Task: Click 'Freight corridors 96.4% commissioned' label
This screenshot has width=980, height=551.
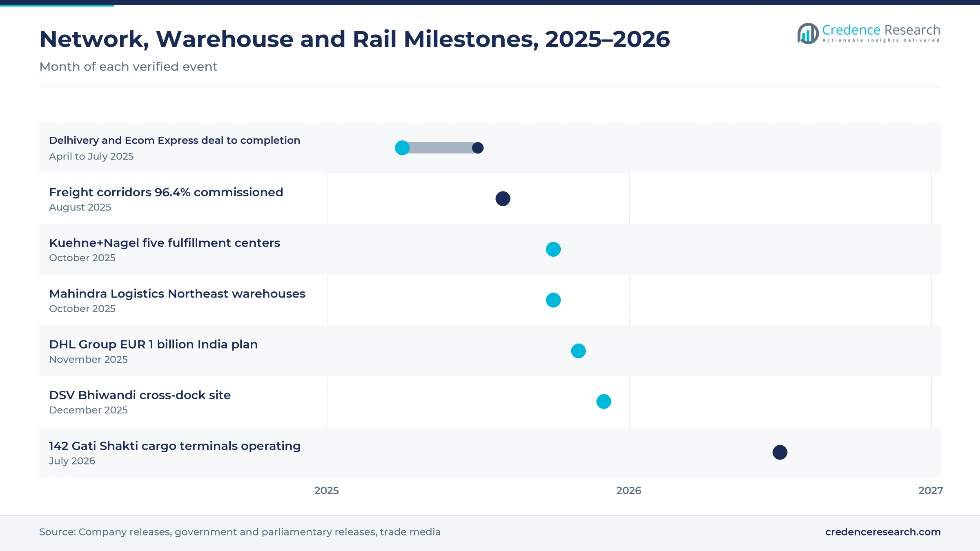Action: 166,192
